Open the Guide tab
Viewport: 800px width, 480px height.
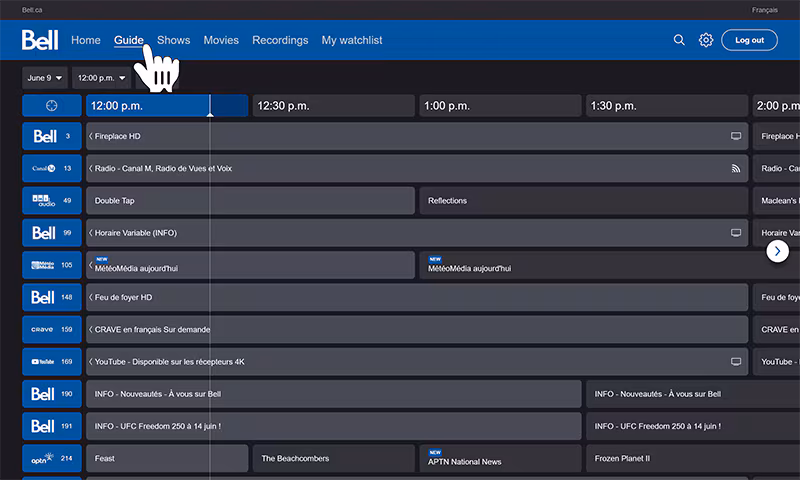[129, 40]
